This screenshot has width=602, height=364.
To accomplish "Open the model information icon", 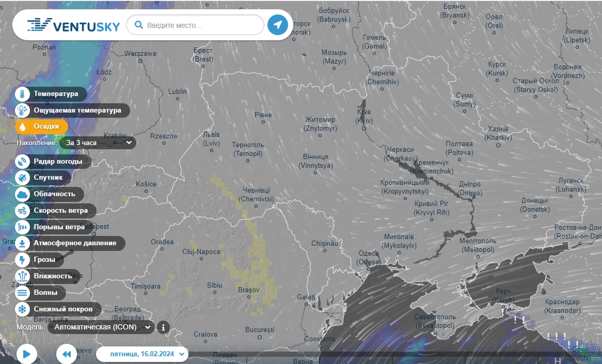I will tap(163, 327).
